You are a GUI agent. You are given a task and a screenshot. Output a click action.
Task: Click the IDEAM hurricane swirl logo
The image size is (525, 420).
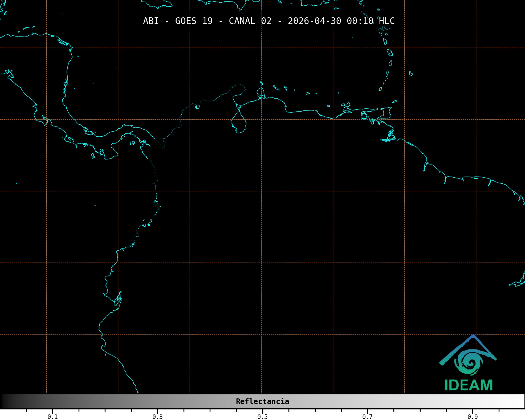469,363
